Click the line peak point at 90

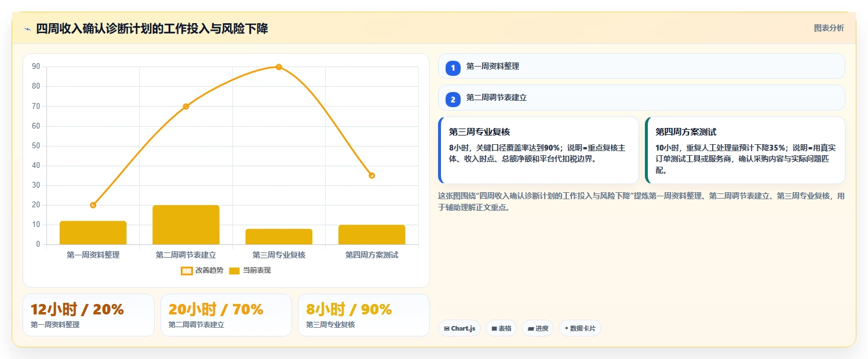(279, 67)
